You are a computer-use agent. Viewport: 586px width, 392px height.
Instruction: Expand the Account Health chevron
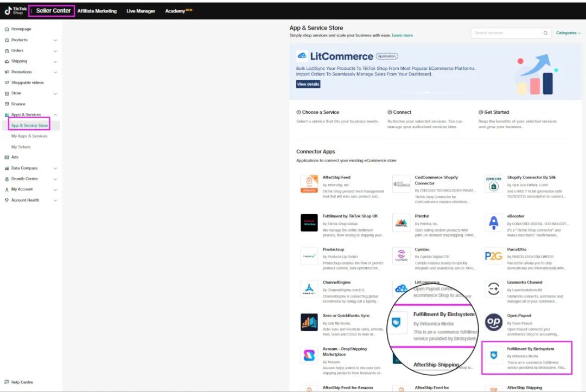click(55, 201)
